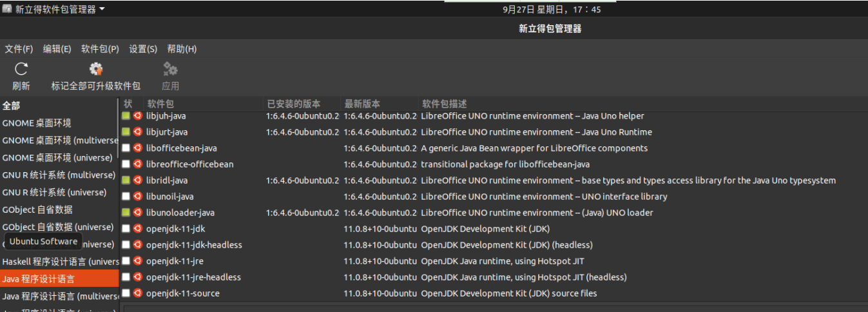
Task: Toggle status checkbox for libridl-java
Action: (126, 180)
